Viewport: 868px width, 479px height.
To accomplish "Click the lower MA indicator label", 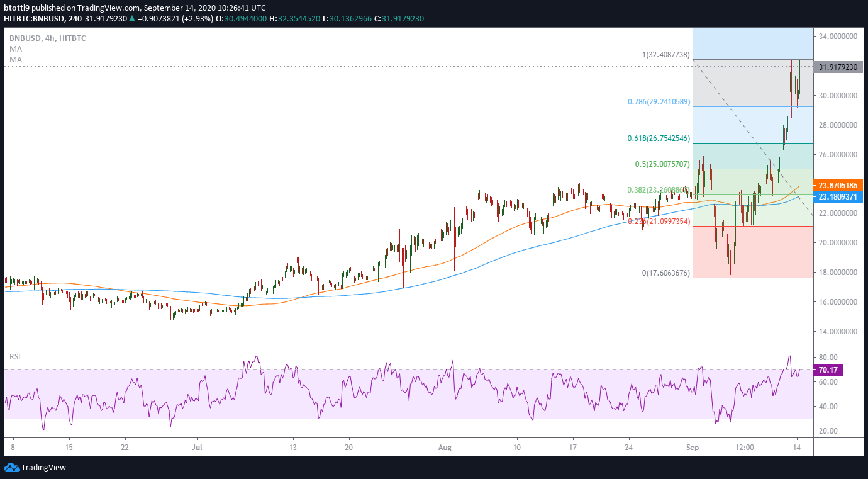I will click(15, 59).
